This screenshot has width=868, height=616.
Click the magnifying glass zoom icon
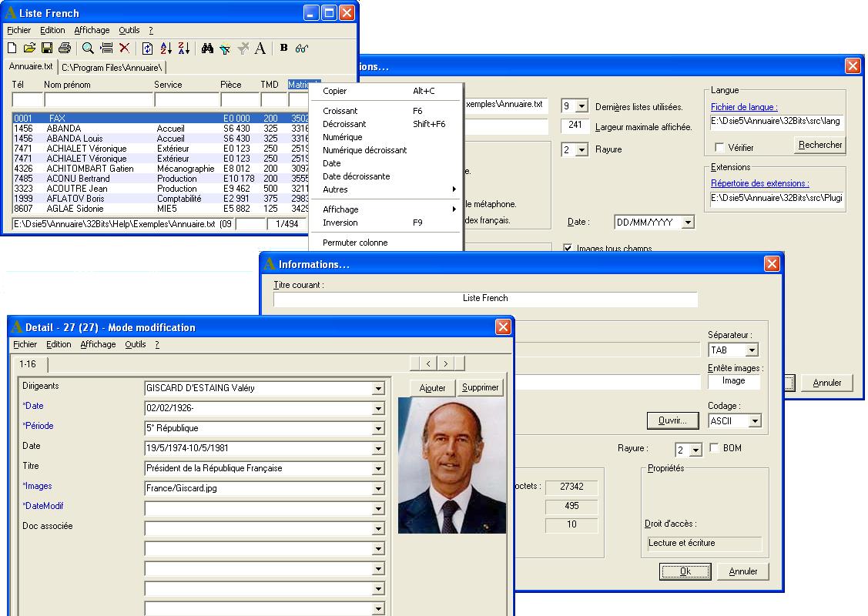click(x=88, y=49)
